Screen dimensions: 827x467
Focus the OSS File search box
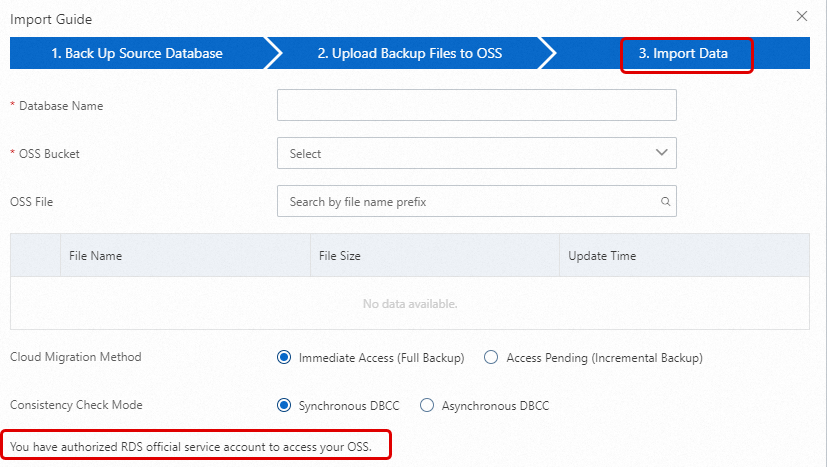[x=466, y=202]
